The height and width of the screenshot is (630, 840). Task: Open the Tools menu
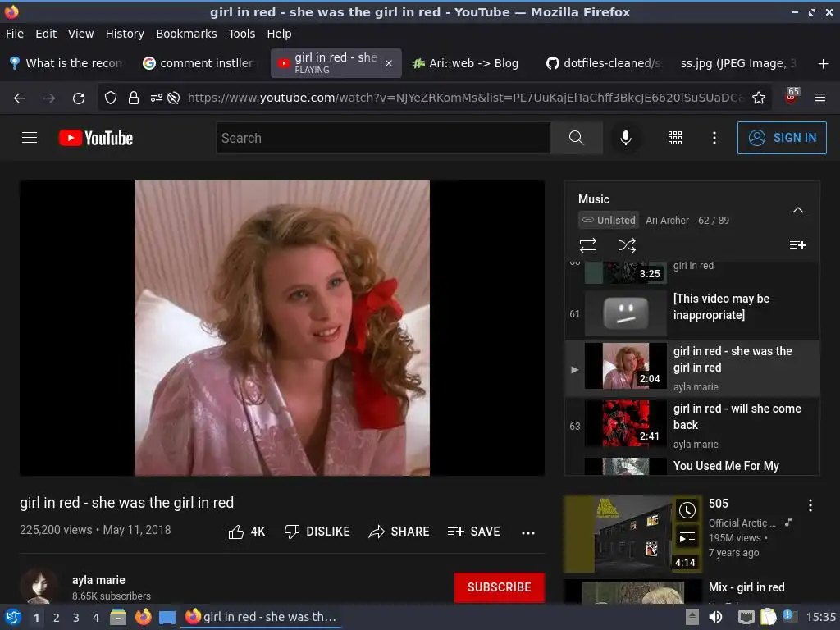pyautogui.click(x=242, y=34)
